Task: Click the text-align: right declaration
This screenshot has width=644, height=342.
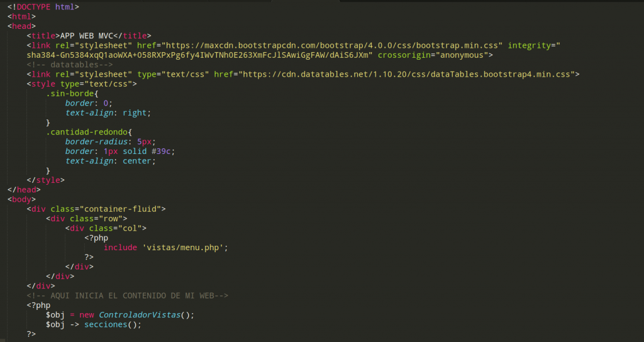Action: tap(108, 113)
